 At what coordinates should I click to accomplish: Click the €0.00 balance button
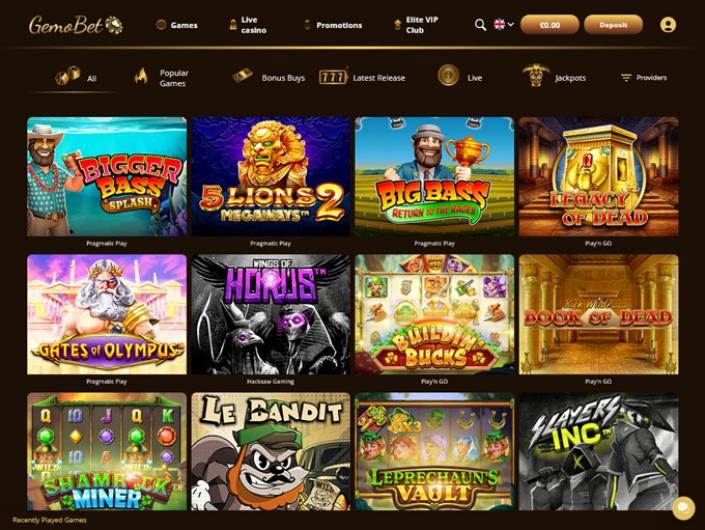click(549, 25)
